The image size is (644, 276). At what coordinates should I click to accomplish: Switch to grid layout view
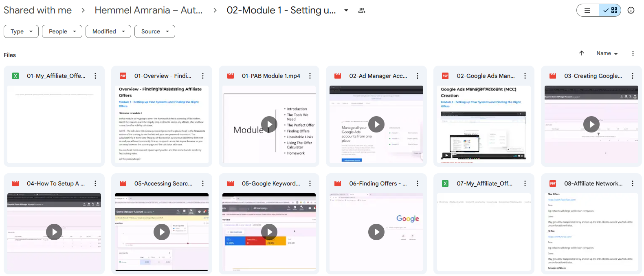coord(610,10)
